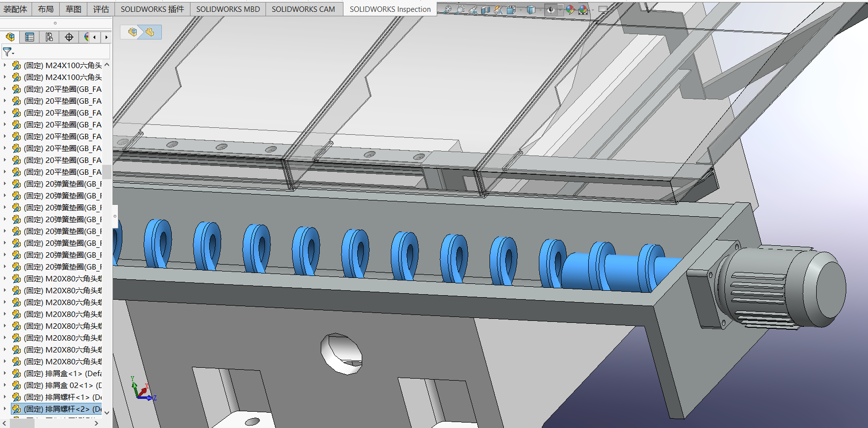Screen dimensions: 868x428
Task: Open the SOLIDWORKS 插件 tab
Action: (152, 9)
